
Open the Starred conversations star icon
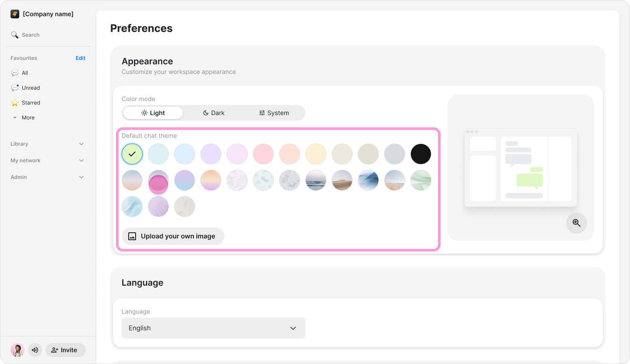pyautogui.click(x=15, y=103)
